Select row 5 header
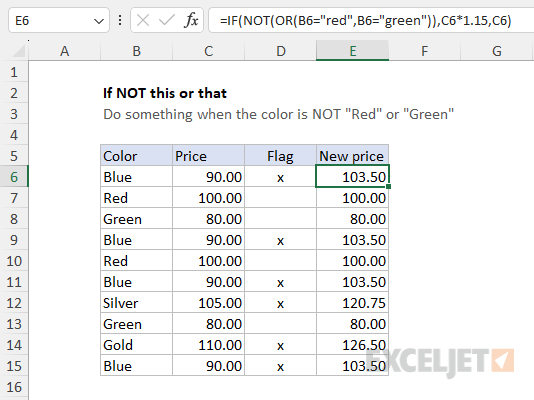 (14, 156)
